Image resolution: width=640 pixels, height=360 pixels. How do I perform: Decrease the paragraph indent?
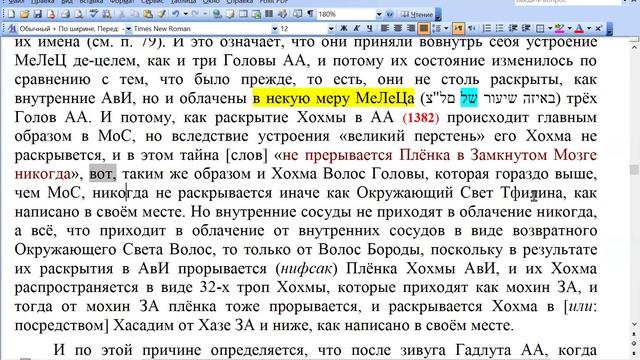point(513,28)
